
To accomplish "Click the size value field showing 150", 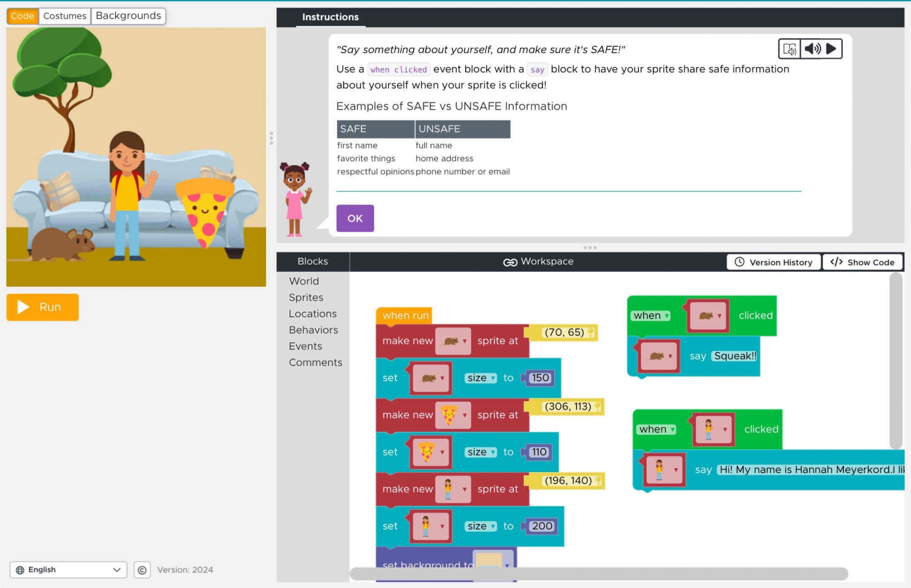I will 540,378.
